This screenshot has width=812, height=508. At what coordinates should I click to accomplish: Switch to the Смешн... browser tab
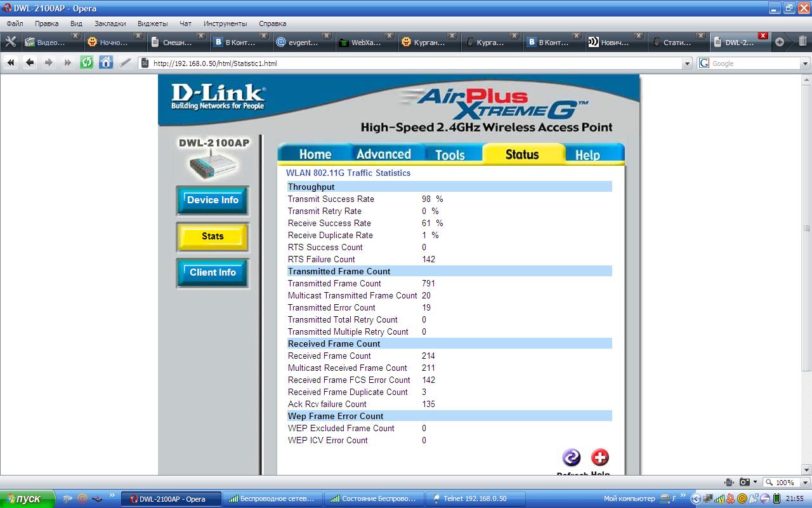tap(177, 43)
